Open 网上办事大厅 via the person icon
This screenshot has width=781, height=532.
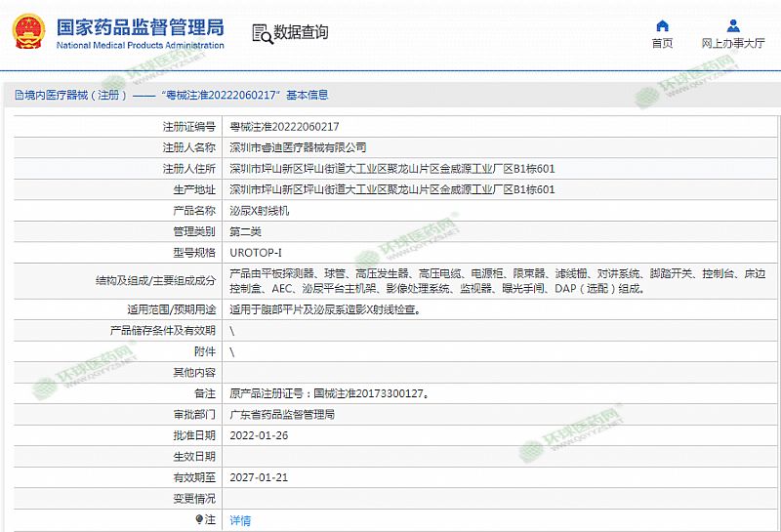tap(731, 25)
